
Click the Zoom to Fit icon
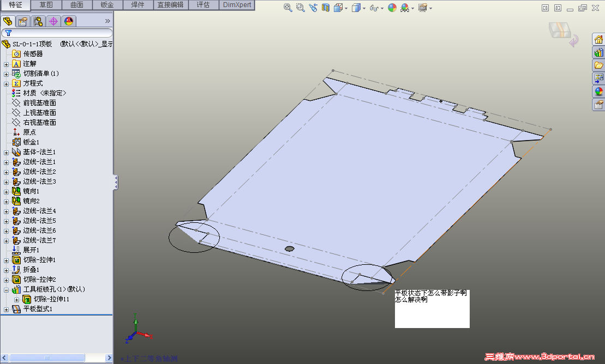287,8
